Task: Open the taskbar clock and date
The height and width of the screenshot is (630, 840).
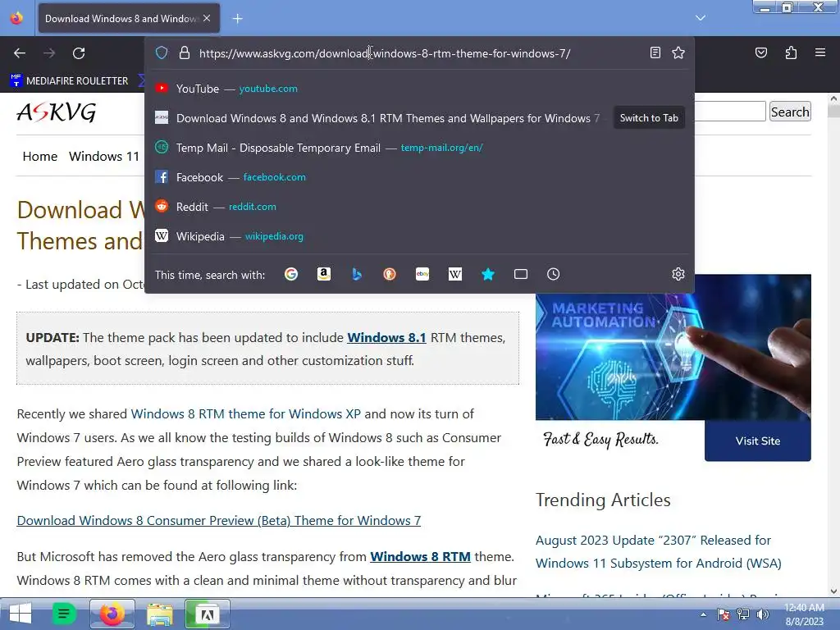Action: (x=804, y=614)
